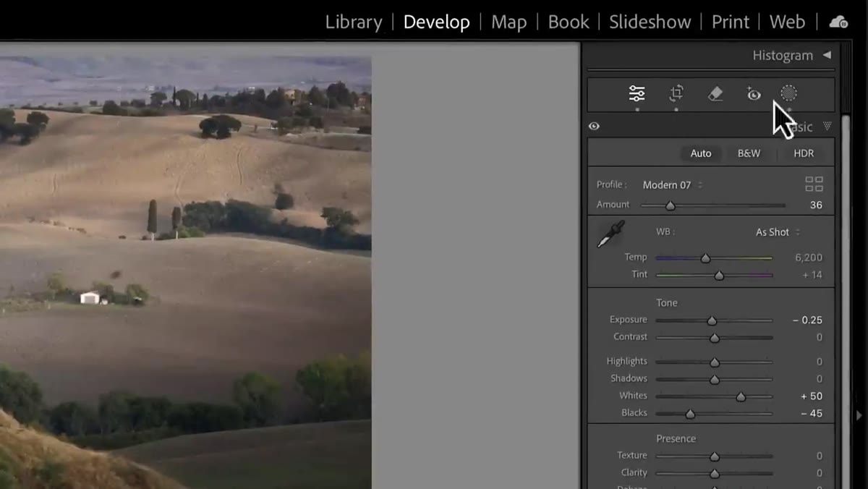Click the Blacks value − 45
Screen dimensions: 868x489
coord(812,413)
